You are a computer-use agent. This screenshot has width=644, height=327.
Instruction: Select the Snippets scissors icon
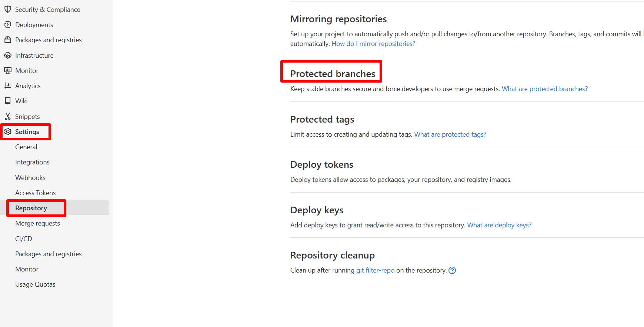tap(8, 116)
